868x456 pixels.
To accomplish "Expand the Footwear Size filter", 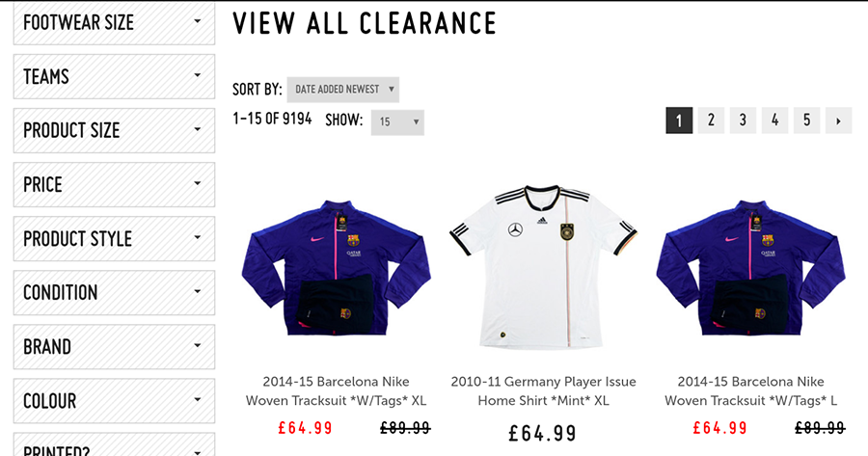I will 113,22.
